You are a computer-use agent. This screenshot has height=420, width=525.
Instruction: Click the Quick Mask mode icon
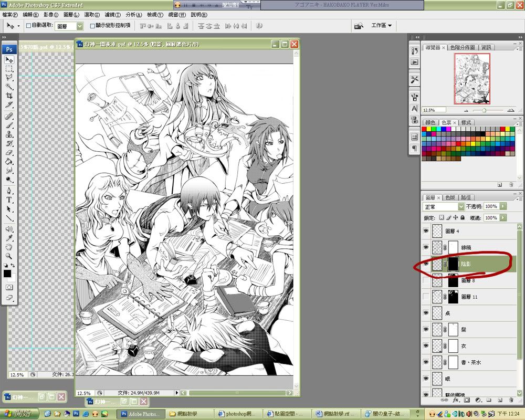click(x=9, y=287)
